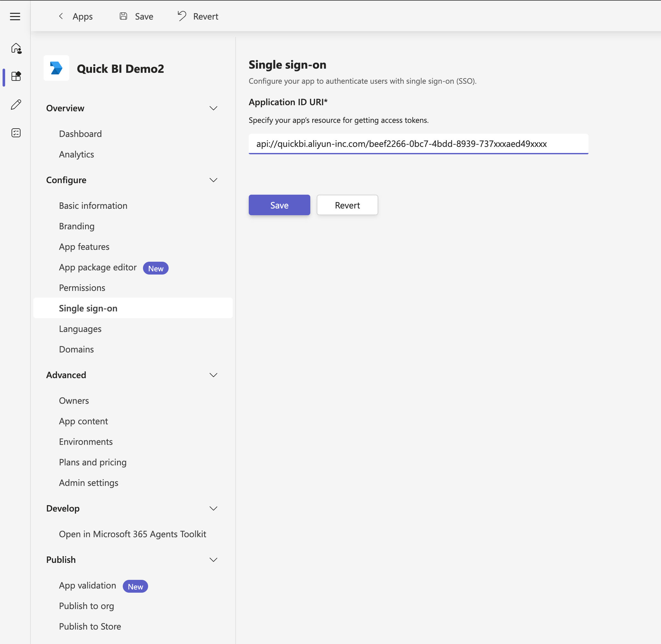Open the Apps icon in left rail
This screenshot has width=661, height=644.
coord(16,76)
